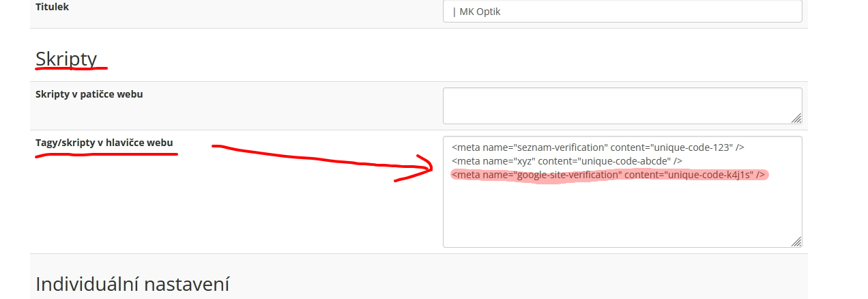Click the Tagy/skripty v hlavičce webu label
The height and width of the screenshot is (299, 868).
[104, 143]
